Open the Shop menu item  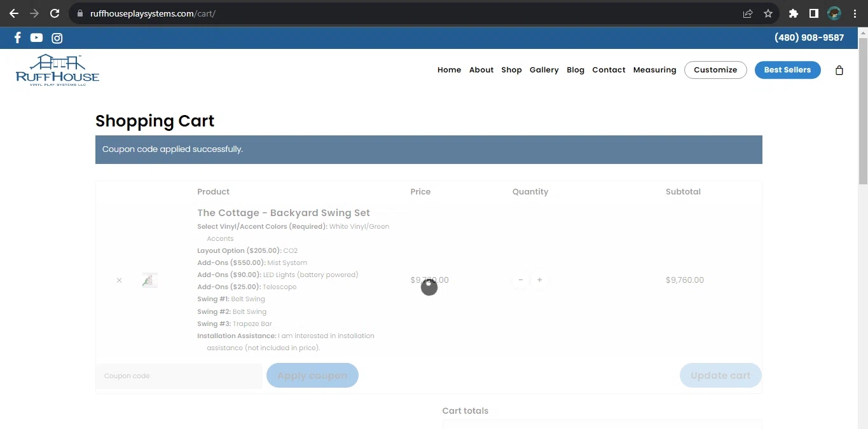pyautogui.click(x=511, y=70)
